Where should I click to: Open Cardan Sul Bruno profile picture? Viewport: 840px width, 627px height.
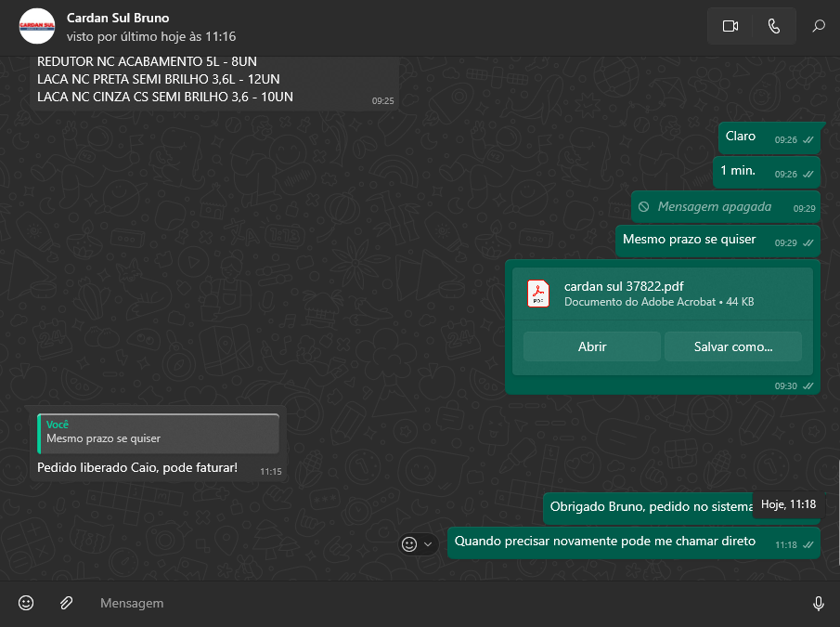point(37,26)
